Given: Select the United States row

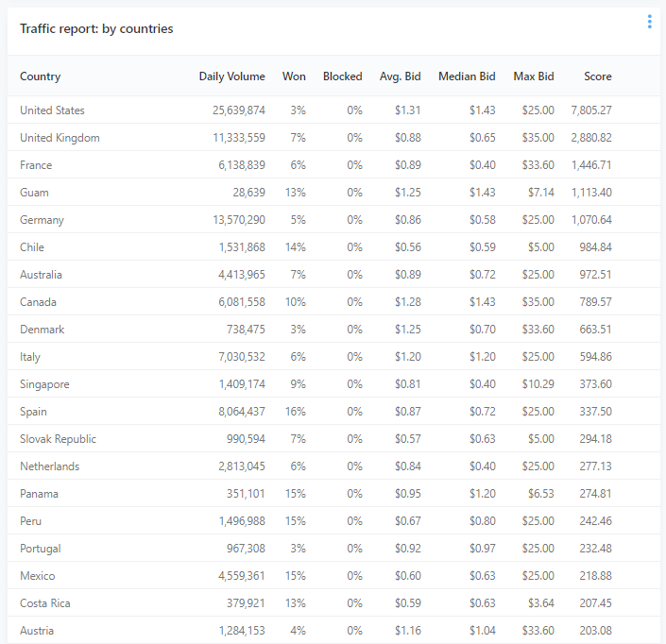Looking at the screenshot, I should [333, 110].
